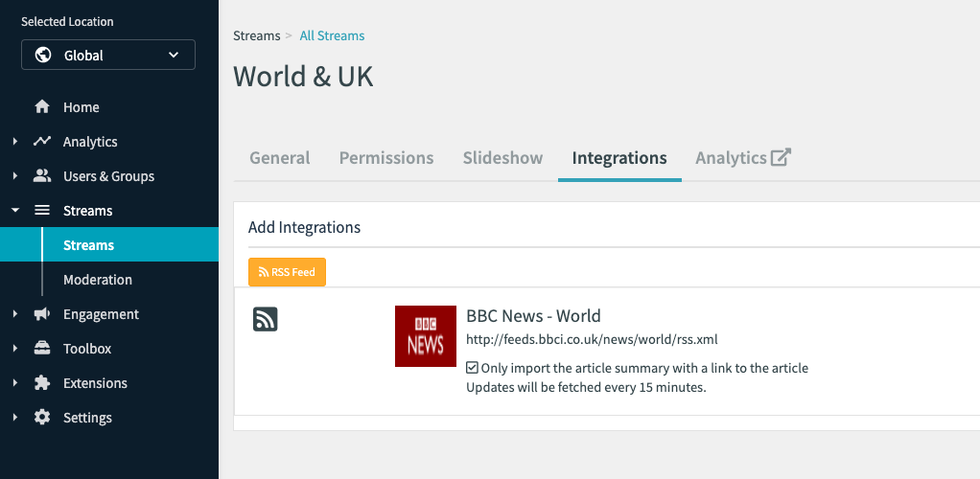
Task: Switch to the Permissions tab
Action: point(386,158)
